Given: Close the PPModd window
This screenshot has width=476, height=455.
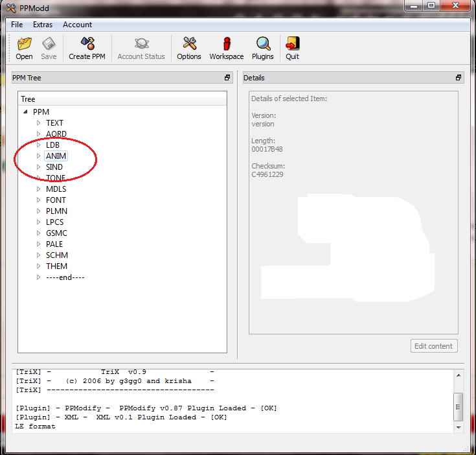Looking at the screenshot, I should click(456, 5).
